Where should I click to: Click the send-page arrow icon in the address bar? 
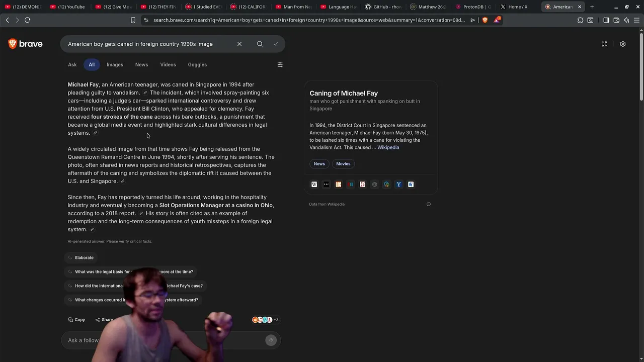[472, 20]
